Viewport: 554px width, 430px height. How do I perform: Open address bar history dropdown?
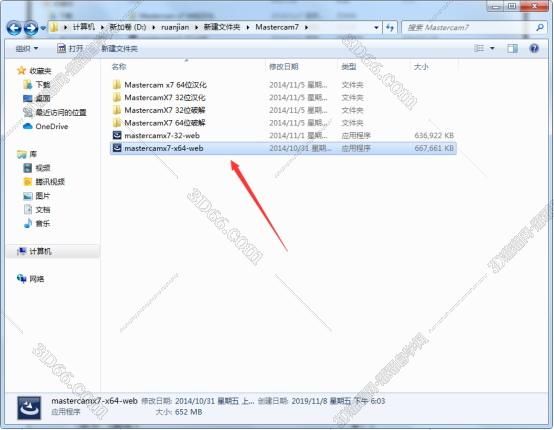pos(376,27)
